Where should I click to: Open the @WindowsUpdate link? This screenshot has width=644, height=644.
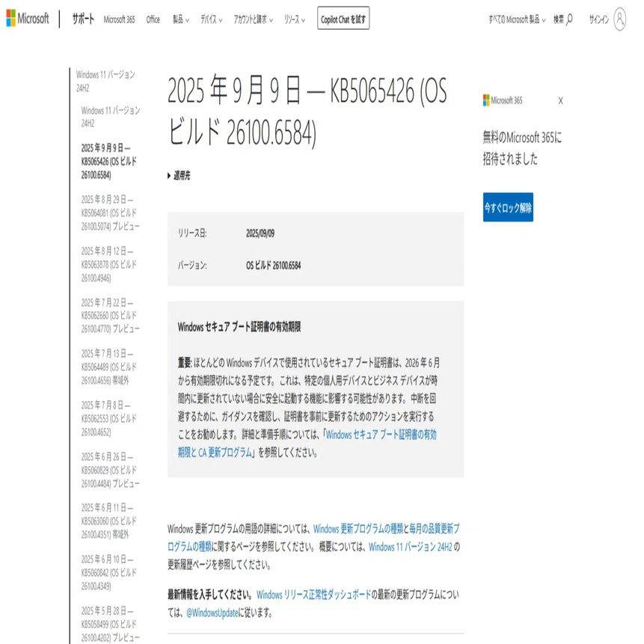(x=212, y=613)
